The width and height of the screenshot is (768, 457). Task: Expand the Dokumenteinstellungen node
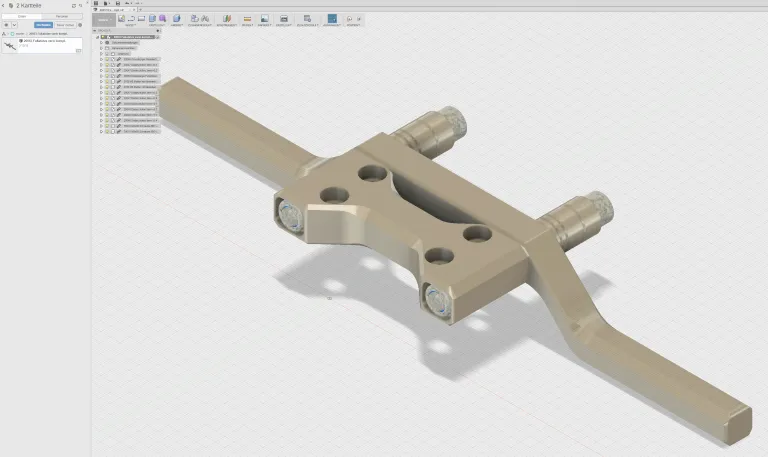click(x=101, y=43)
